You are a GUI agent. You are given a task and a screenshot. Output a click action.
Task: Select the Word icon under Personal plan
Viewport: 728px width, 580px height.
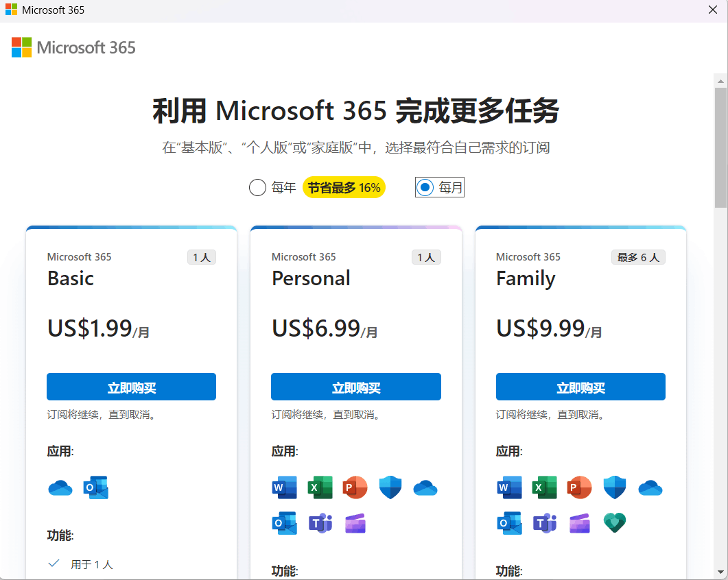click(x=285, y=487)
